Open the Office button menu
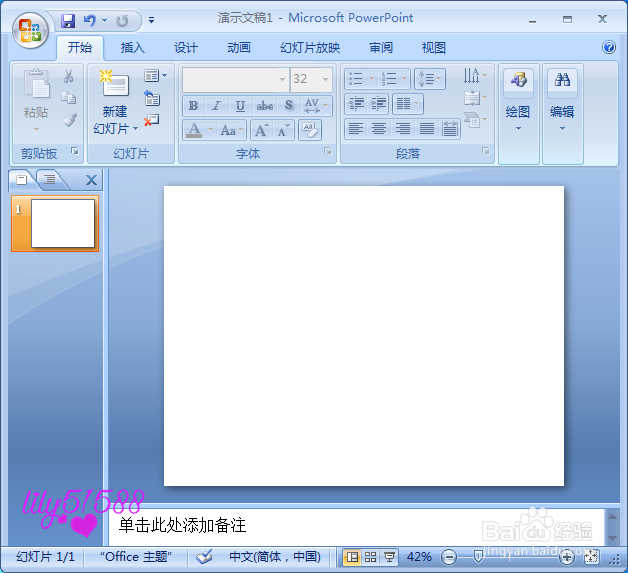The height and width of the screenshot is (573, 628). pyautogui.click(x=30, y=30)
